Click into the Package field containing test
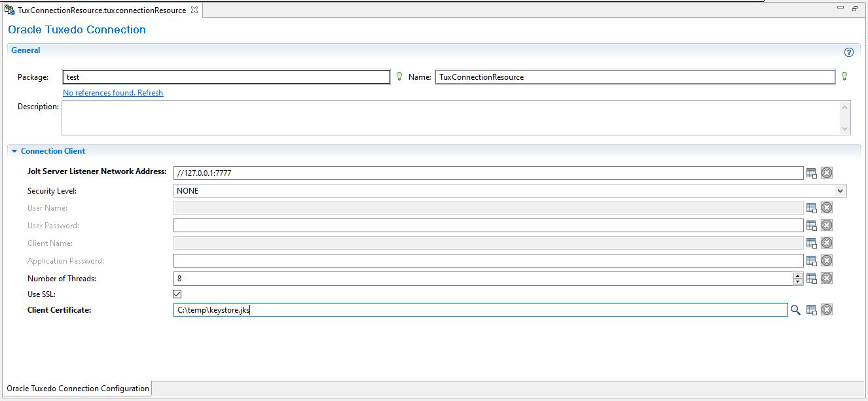Screen dimensions: 868x401 (226, 77)
